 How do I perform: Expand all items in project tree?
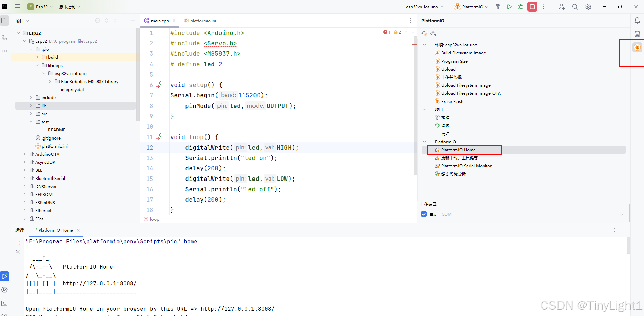(106, 21)
